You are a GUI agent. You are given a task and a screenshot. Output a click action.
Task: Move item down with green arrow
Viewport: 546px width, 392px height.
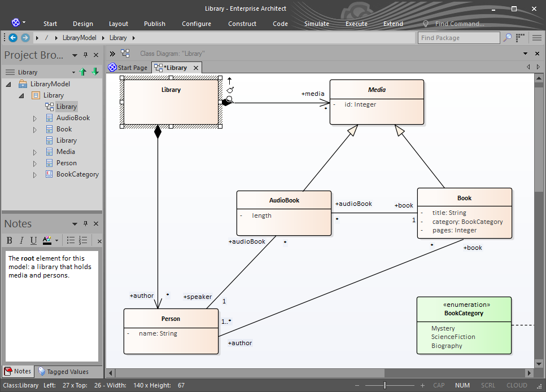coord(95,72)
